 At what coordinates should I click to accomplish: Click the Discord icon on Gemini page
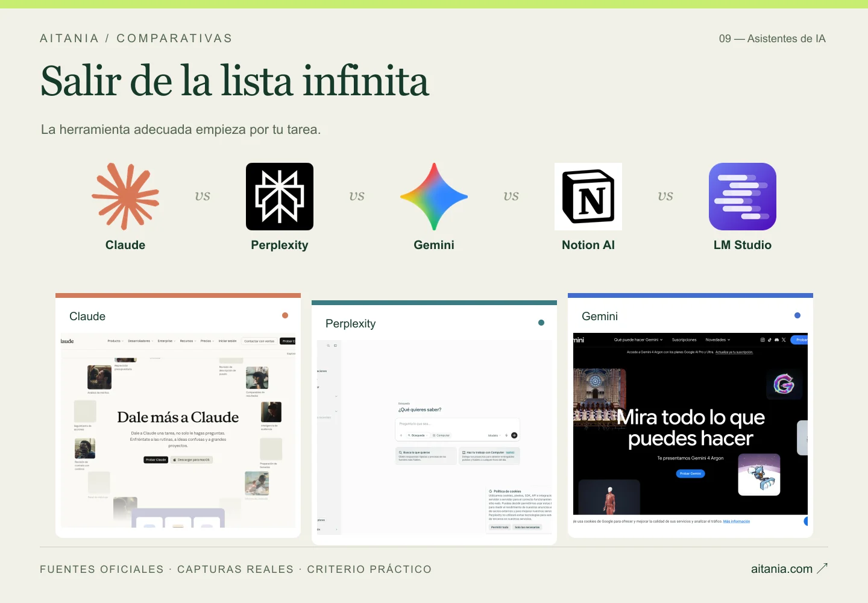[x=776, y=340]
